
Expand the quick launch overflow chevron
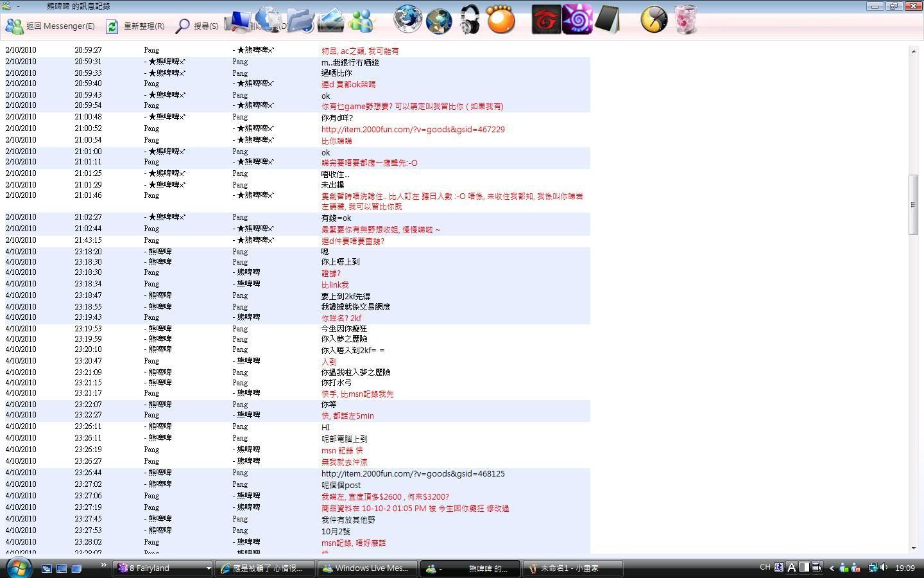(x=103, y=566)
